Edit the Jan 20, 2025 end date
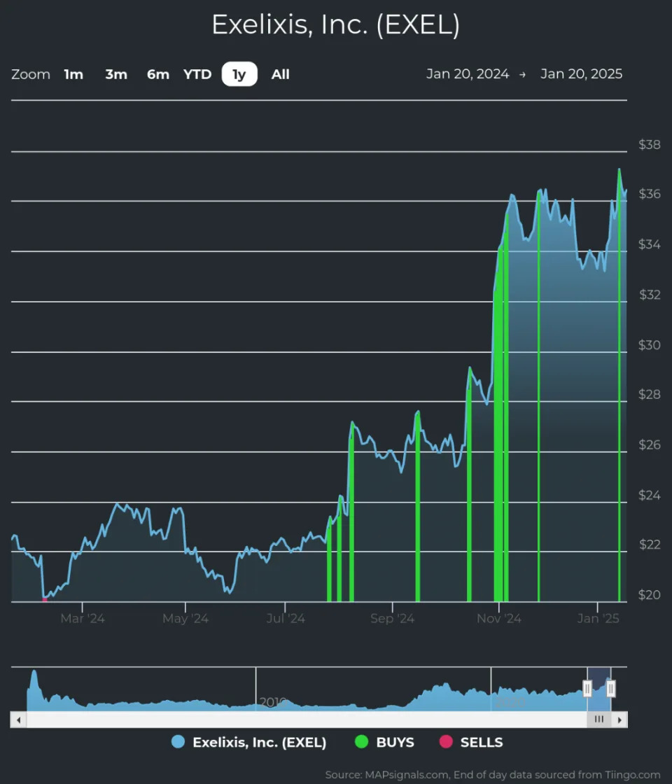 [x=582, y=74]
